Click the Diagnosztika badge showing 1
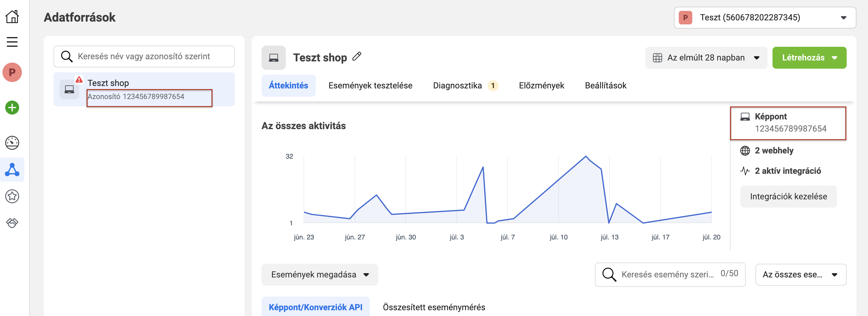 [493, 85]
